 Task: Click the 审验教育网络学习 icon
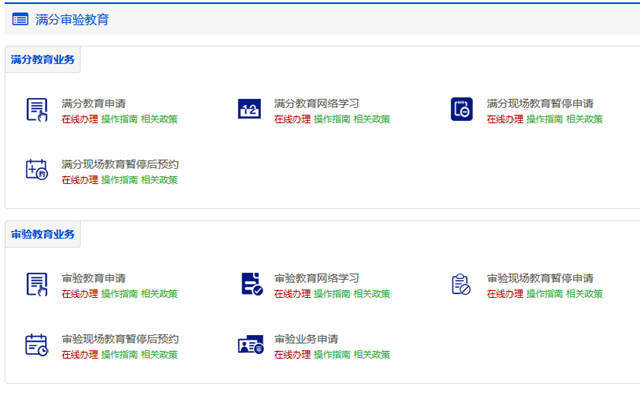252,284
